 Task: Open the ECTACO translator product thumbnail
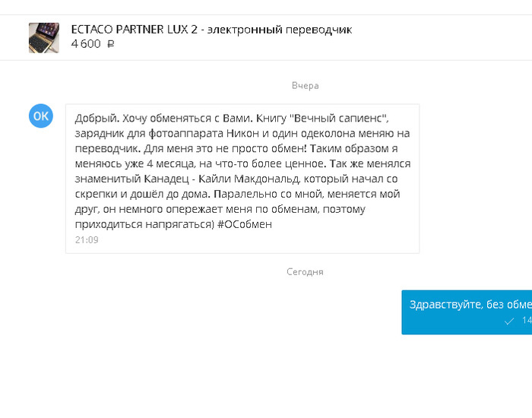(44, 38)
